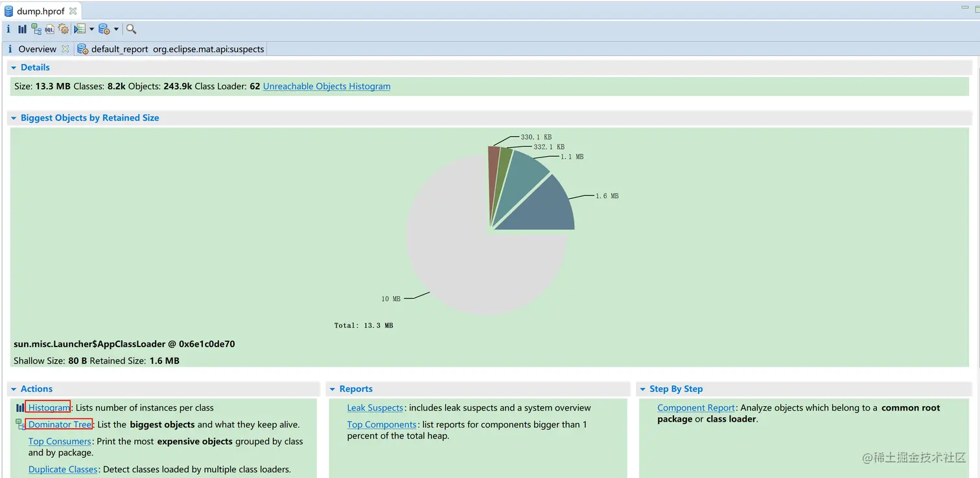
Task: Click the sun.misc.Launcher$AppClassLoader object name
Action: pos(124,344)
